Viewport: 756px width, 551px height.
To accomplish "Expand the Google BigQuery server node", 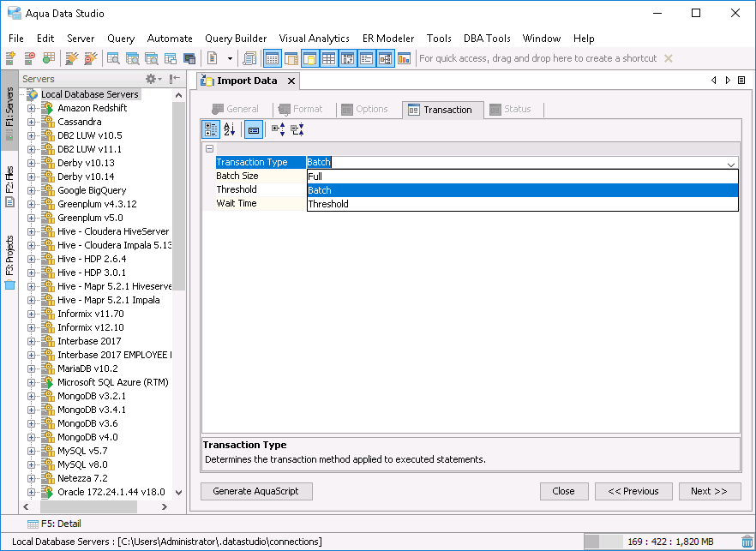I will 32,190.
